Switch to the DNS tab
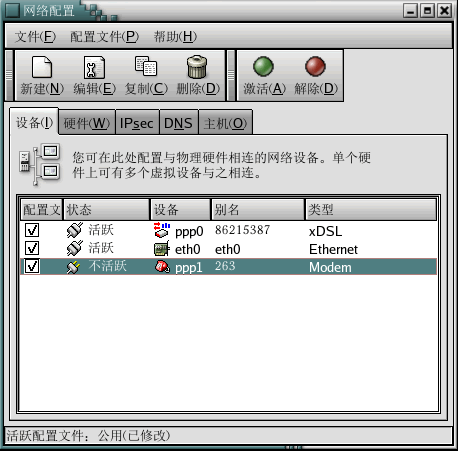 pos(179,123)
